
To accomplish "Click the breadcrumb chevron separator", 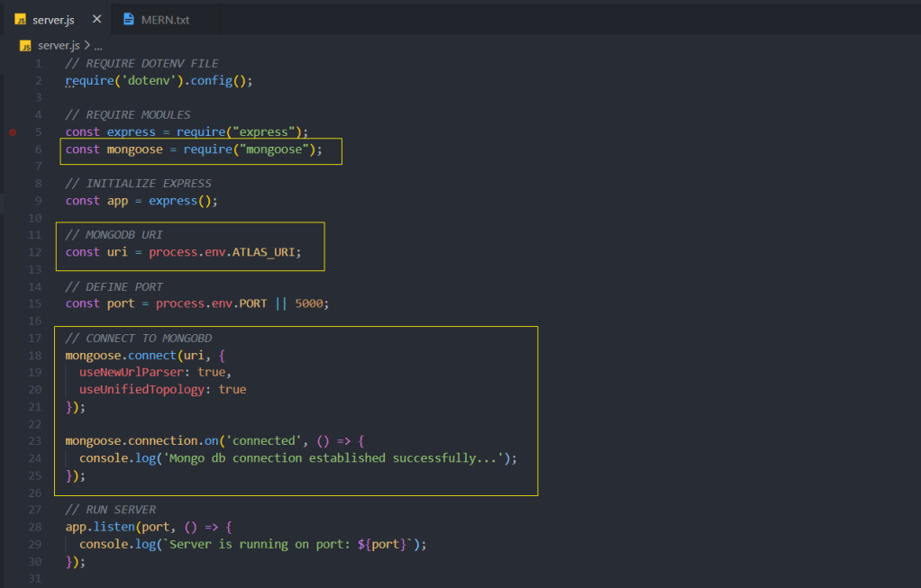I will coord(87,45).
